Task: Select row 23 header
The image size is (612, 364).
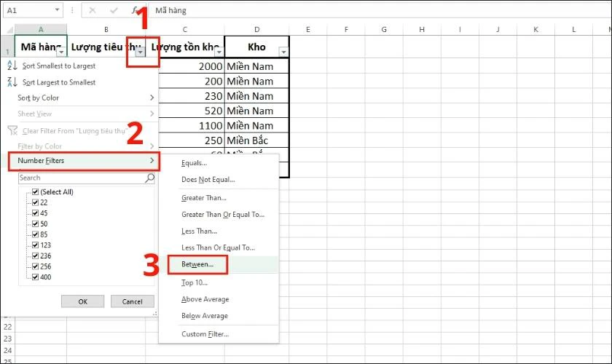Action: pyautogui.click(x=7, y=339)
